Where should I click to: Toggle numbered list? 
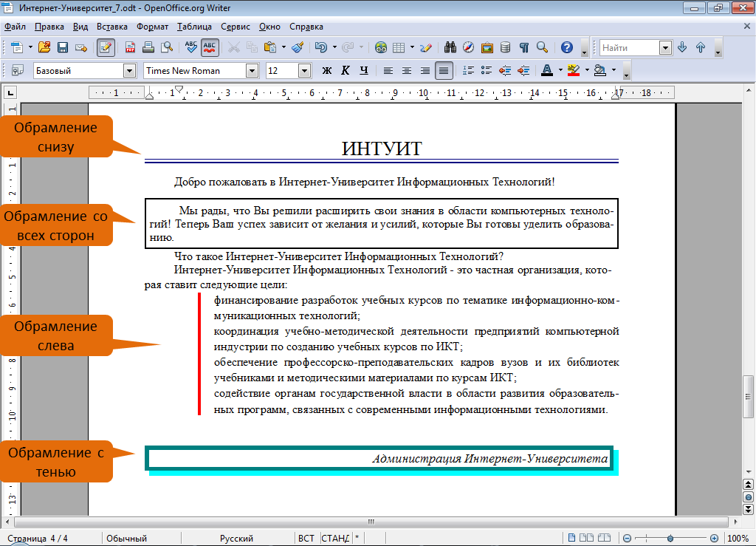pyautogui.click(x=468, y=70)
